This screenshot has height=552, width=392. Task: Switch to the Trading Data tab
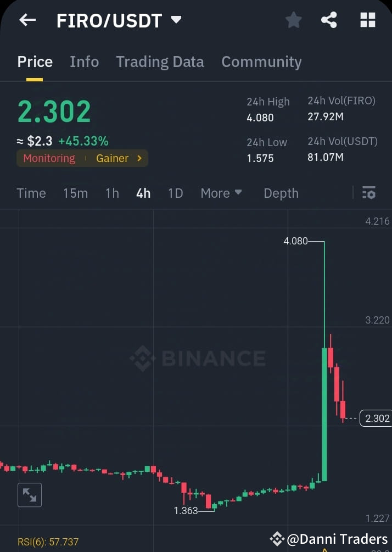[160, 62]
